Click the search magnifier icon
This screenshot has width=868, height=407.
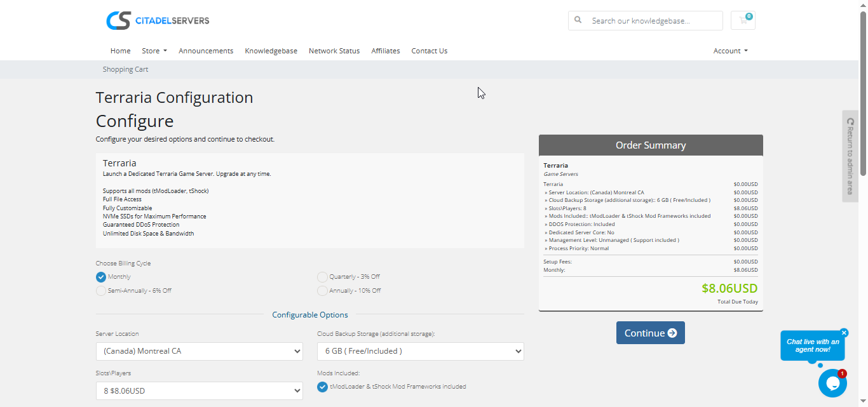[578, 20]
